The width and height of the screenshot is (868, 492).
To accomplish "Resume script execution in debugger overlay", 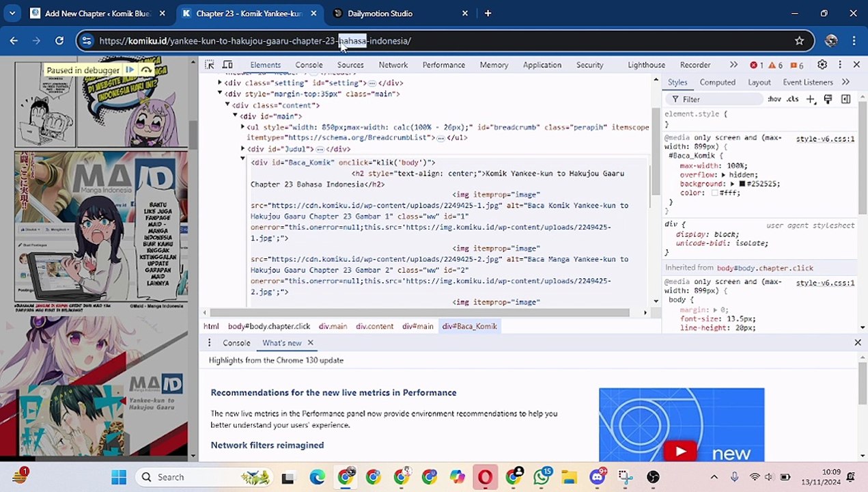I will (x=130, y=70).
